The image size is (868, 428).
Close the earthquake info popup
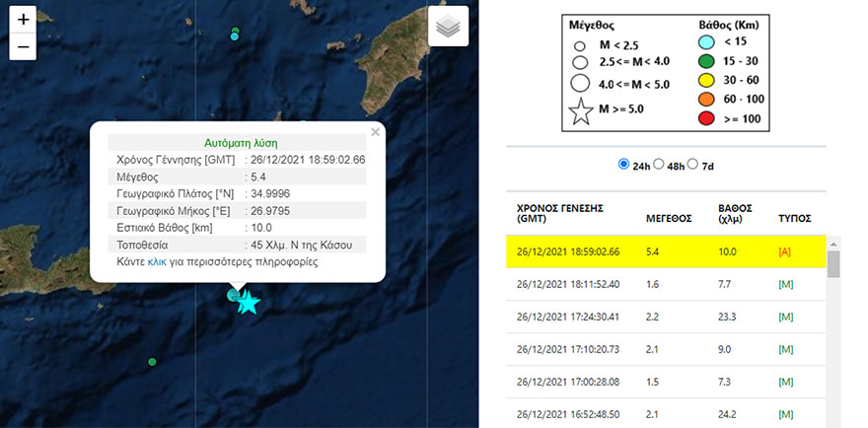[375, 132]
